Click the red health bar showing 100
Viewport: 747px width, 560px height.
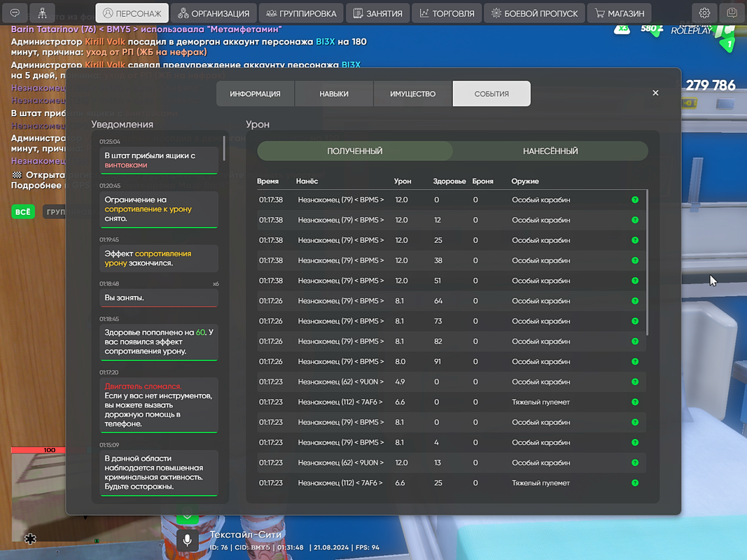(x=39, y=450)
